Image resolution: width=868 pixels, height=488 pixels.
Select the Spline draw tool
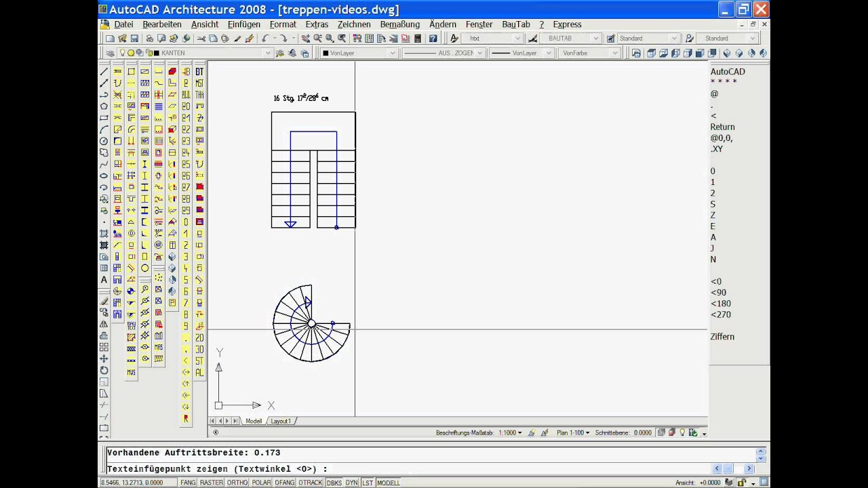coord(104,164)
